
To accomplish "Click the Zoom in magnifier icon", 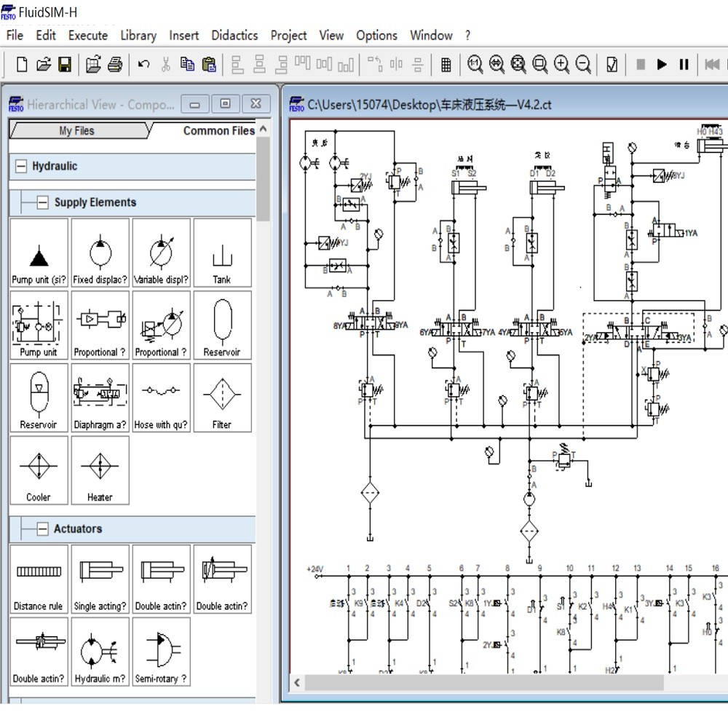I will click(x=561, y=65).
